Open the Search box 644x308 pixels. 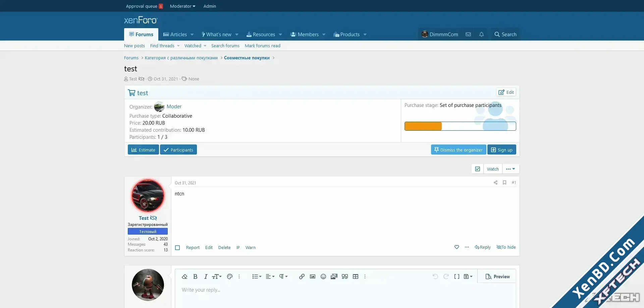tap(505, 34)
